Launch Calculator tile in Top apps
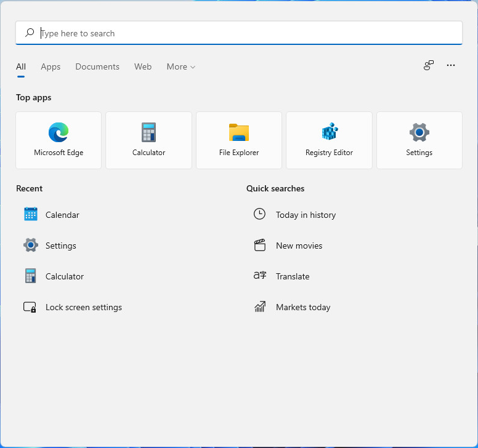The height and width of the screenshot is (448, 478). tap(149, 140)
